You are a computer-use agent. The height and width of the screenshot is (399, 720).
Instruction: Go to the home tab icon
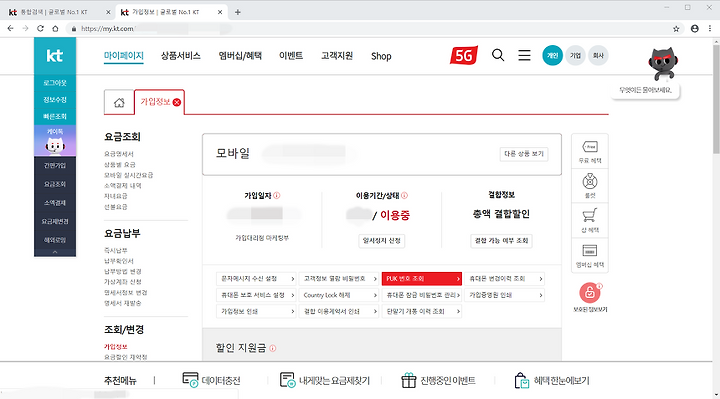(119, 102)
